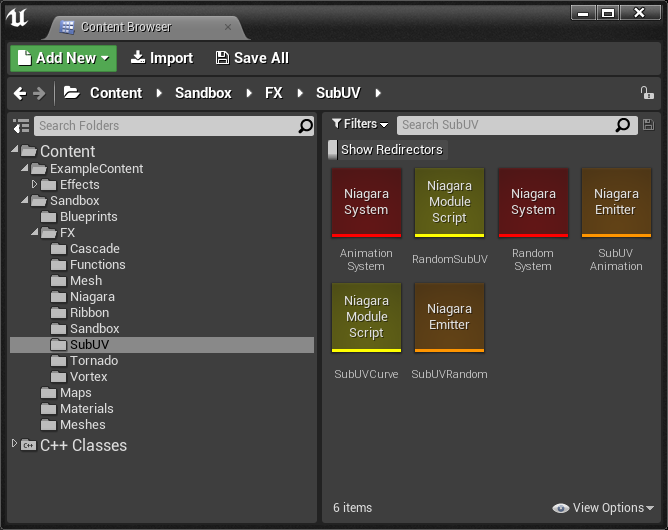Toggle the path lock icon
The width and height of the screenshot is (668, 530).
pos(647,92)
